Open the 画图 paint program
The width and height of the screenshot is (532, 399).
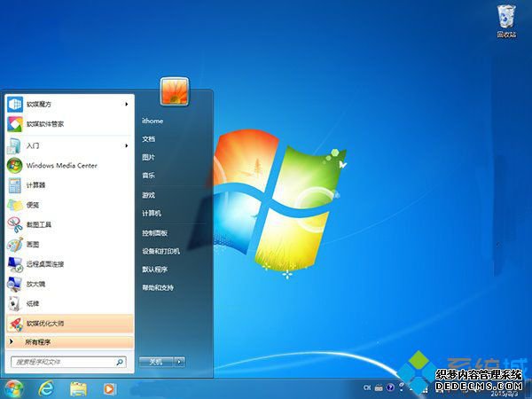pyautogui.click(x=69, y=245)
